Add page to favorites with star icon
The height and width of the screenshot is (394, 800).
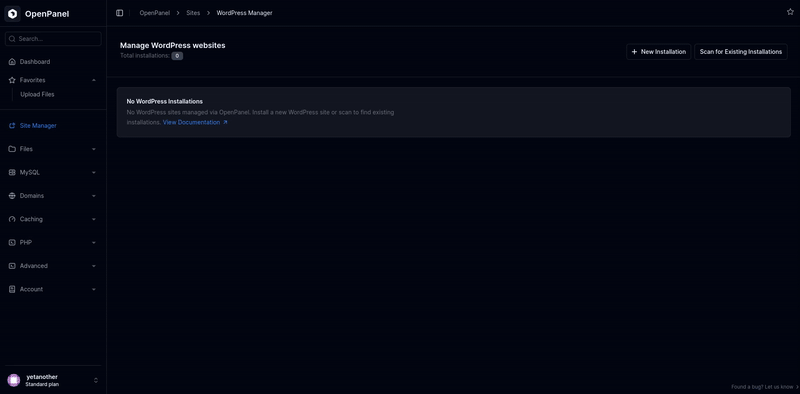click(x=790, y=12)
